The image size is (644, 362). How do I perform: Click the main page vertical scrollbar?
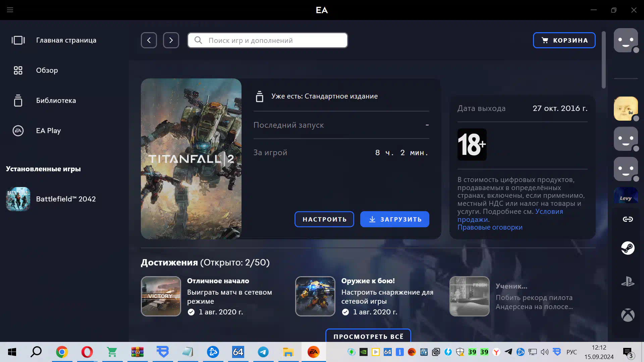(604, 60)
